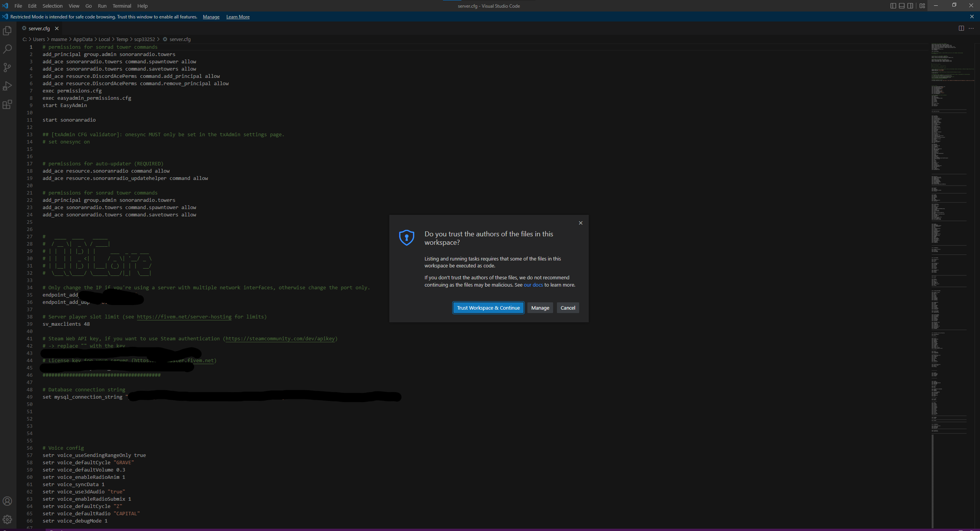Expand the maxme breadcrumb segment
Image resolution: width=980 pixels, height=531 pixels.
pos(59,39)
